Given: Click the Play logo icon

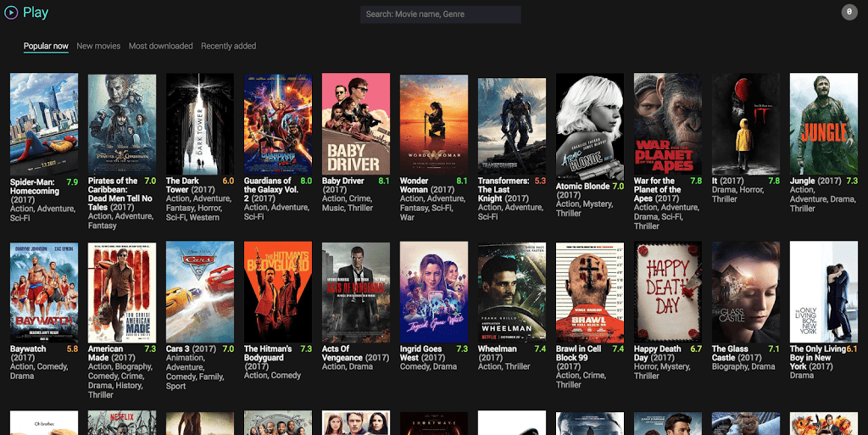Looking at the screenshot, I should (x=13, y=13).
